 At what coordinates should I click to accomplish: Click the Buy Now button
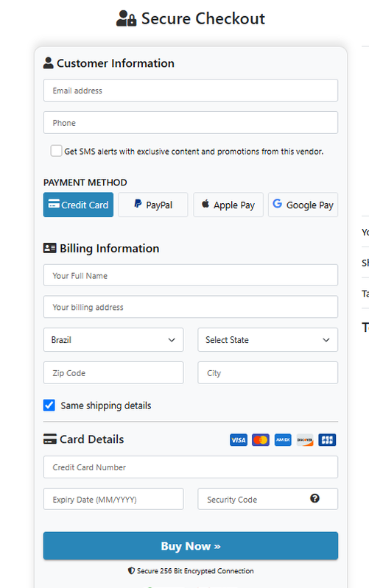coord(191,546)
